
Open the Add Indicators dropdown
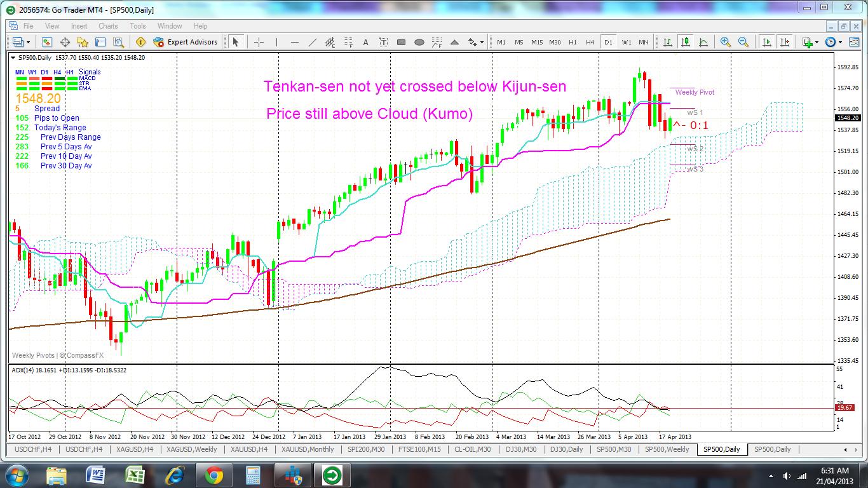817,41
